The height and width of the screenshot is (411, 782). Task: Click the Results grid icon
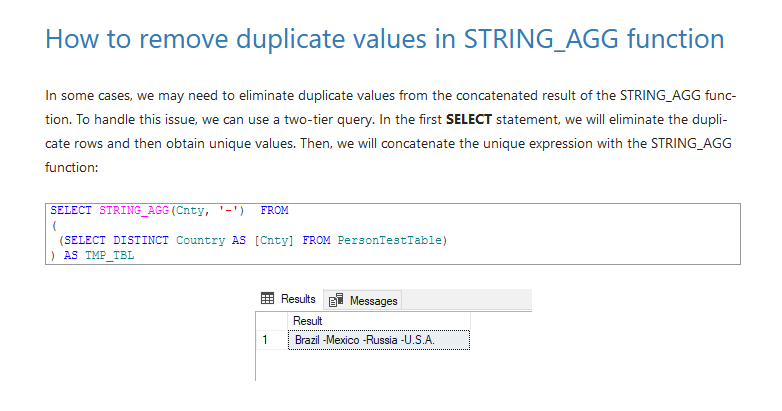point(267,298)
